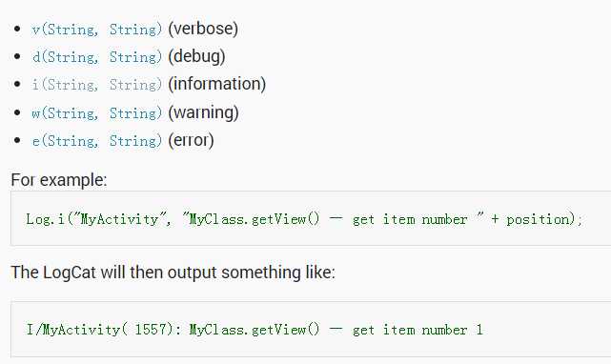This screenshot has height=364, width=611.
Task: Click "MyActivity" string in the Log.i code
Action: pyautogui.click(x=120, y=219)
